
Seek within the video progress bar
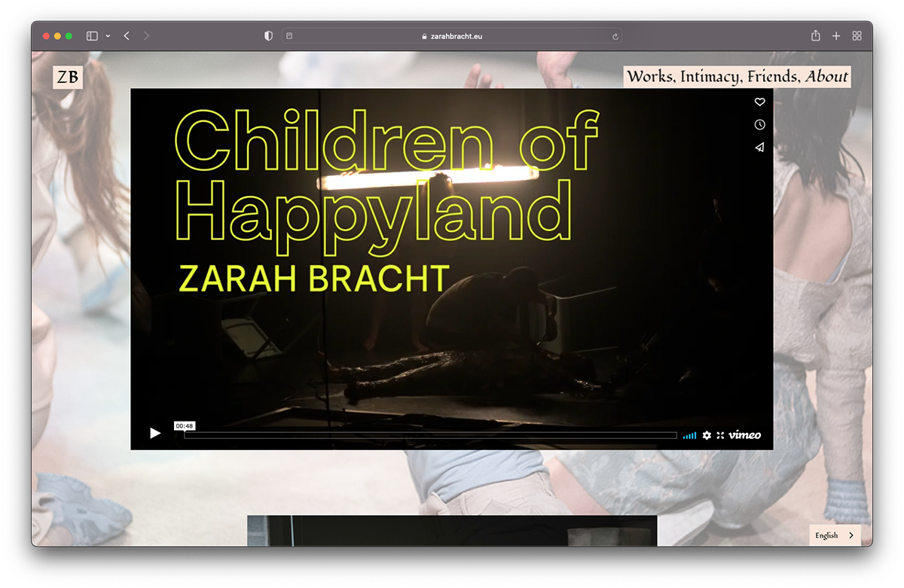431,435
